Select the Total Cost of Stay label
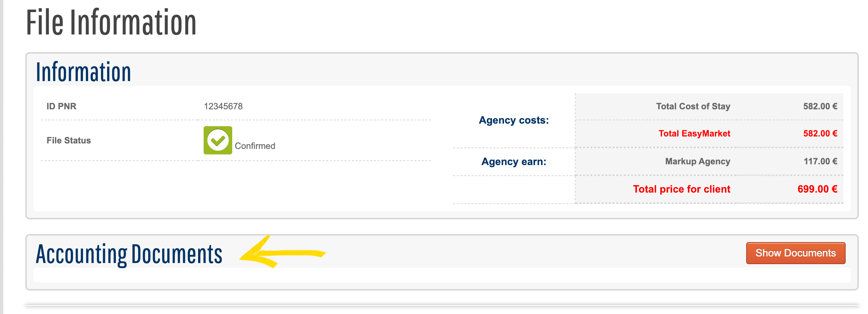The height and width of the screenshot is (314, 868). [x=693, y=106]
